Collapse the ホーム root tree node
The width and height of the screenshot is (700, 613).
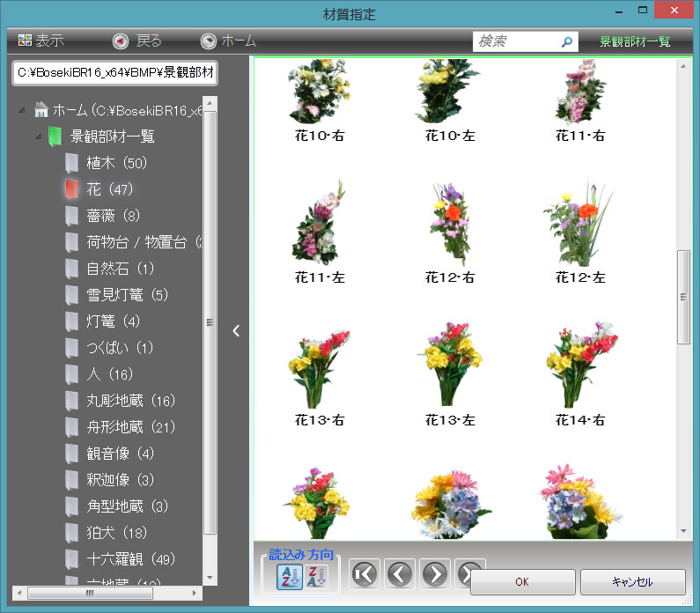22,111
